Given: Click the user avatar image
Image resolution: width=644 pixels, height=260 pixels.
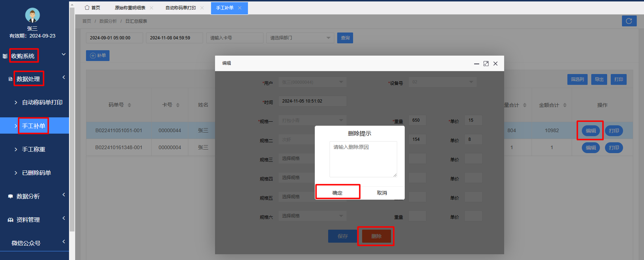Looking at the screenshot, I should click(x=32, y=15).
